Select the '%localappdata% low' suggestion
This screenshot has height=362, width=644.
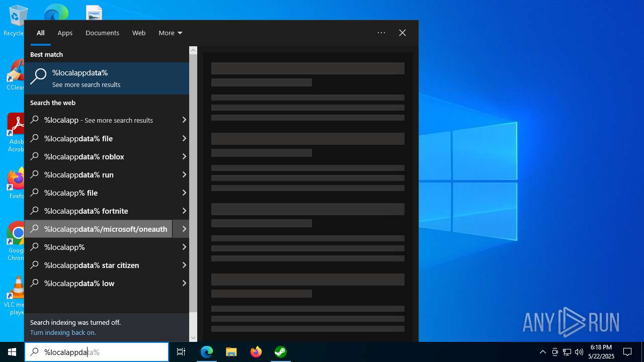coord(99,283)
